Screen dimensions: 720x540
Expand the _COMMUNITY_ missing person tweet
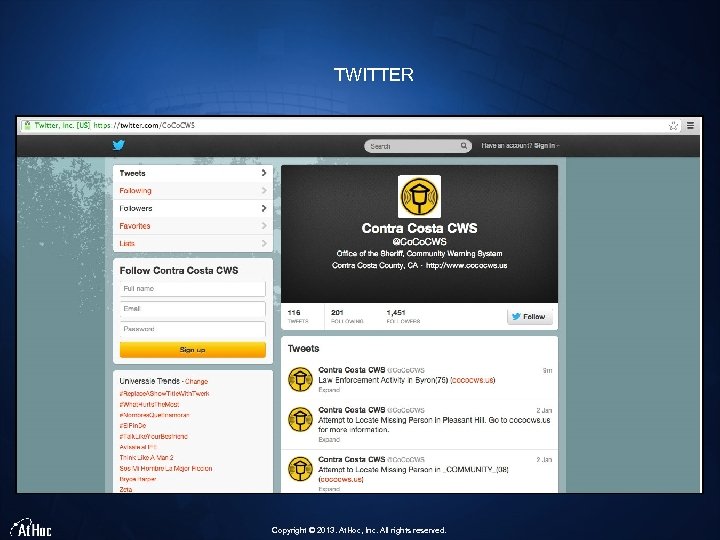(329, 489)
